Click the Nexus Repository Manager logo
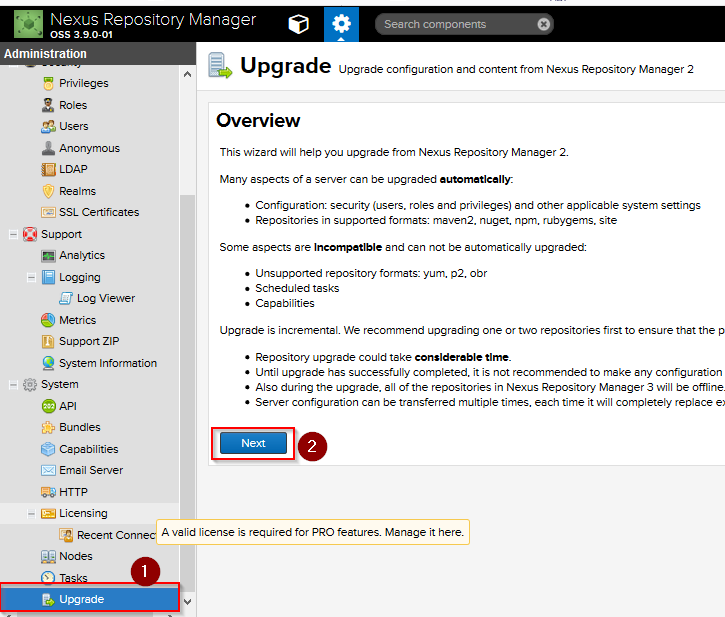725x617 pixels. (x=28, y=23)
